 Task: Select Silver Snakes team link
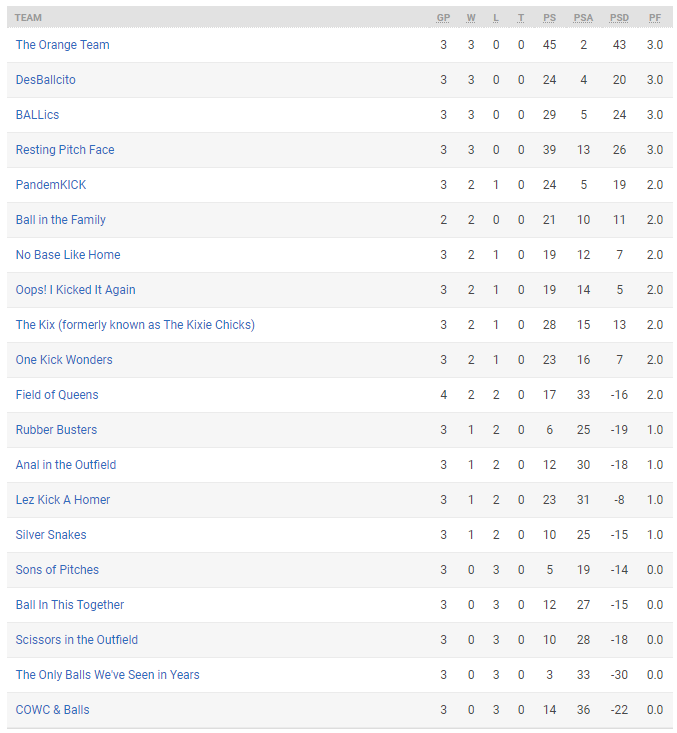(x=51, y=535)
